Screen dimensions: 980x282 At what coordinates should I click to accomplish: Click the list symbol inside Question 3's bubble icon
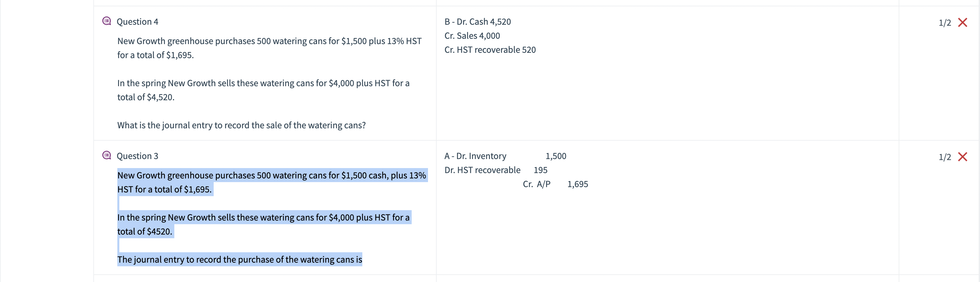(107, 155)
